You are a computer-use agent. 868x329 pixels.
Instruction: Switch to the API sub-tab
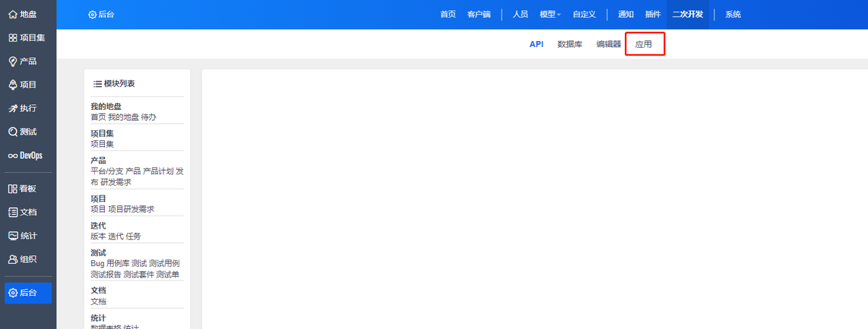pyautogui.click(x=536, y=44)
